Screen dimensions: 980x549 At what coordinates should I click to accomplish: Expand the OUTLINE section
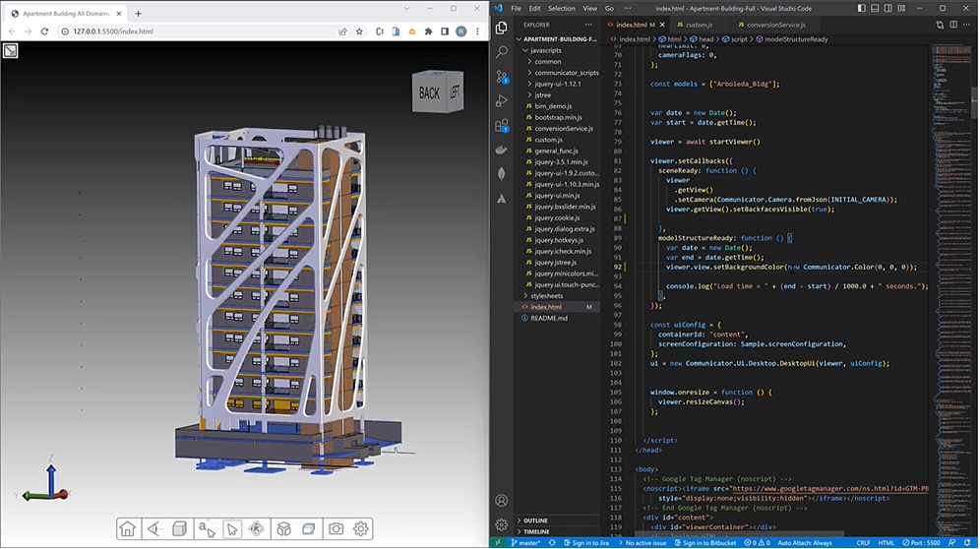535,520
